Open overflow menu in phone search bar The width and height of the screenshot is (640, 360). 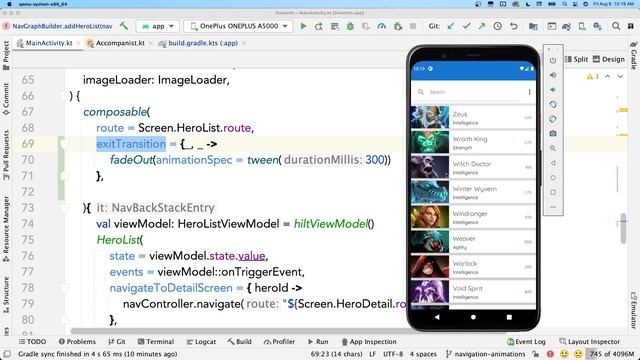[x=529, y=92]
